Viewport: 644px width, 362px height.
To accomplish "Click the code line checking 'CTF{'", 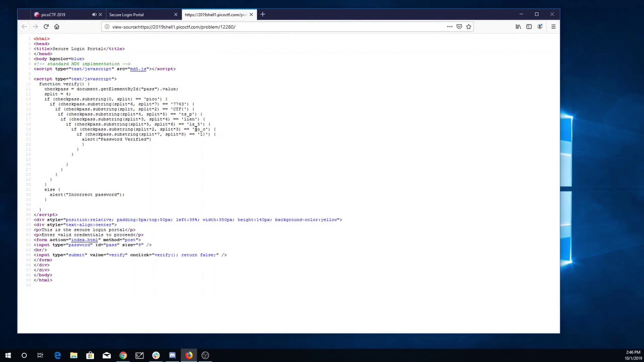I will [124, 109].
